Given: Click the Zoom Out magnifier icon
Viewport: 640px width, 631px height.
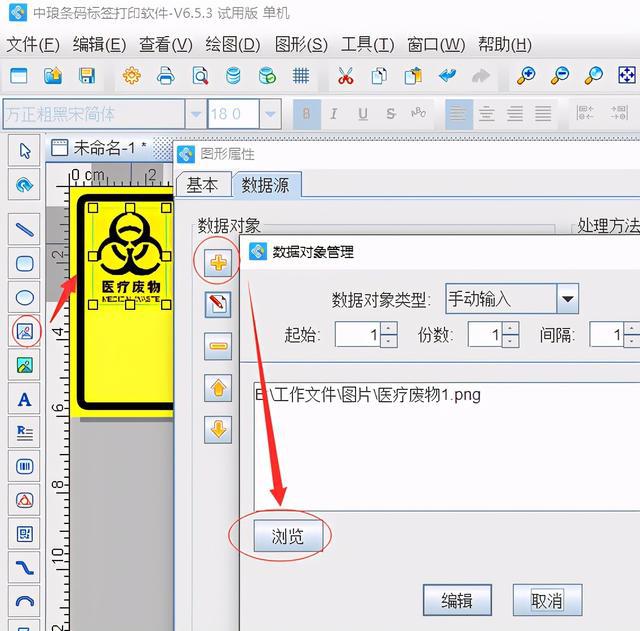Looking at the screenshot, I should pyautogui.click(x=560, y=76).
